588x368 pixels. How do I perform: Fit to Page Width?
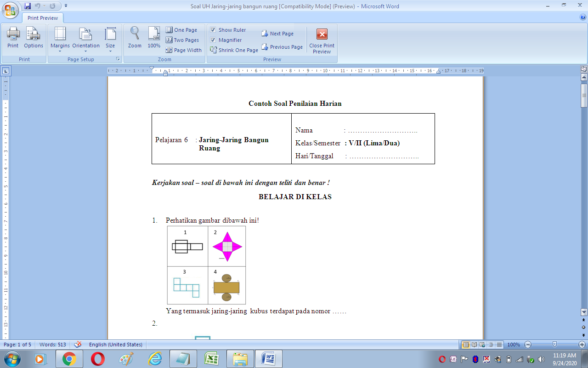(184, 50)
